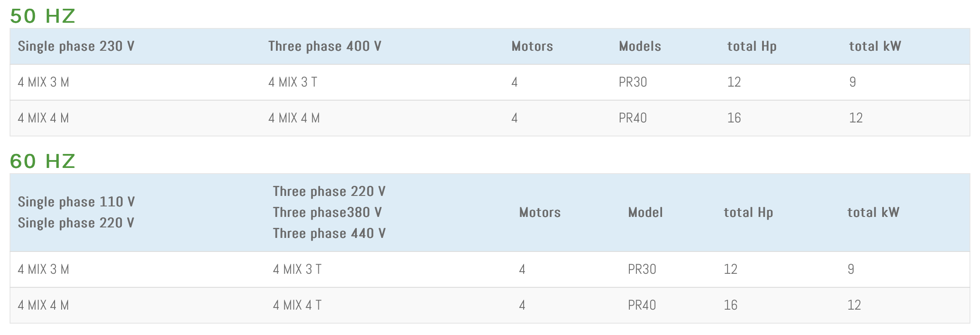Click the Three phase 220 V label
The height and width of the screenshot is (335, 980).
(329, 192)
